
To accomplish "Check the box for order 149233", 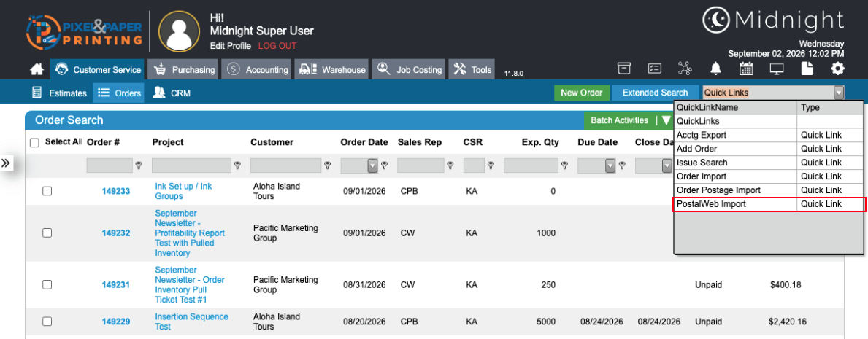I will tap(47, 191).
